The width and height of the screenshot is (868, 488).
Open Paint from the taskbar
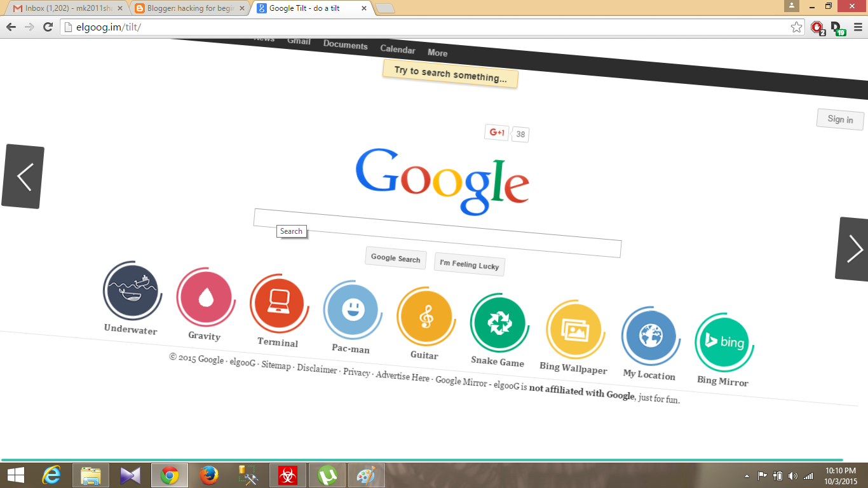[366, 475]
